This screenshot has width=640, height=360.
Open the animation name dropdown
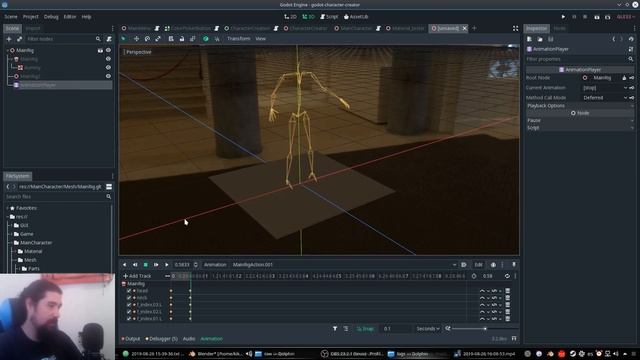[x=344, y=264]
